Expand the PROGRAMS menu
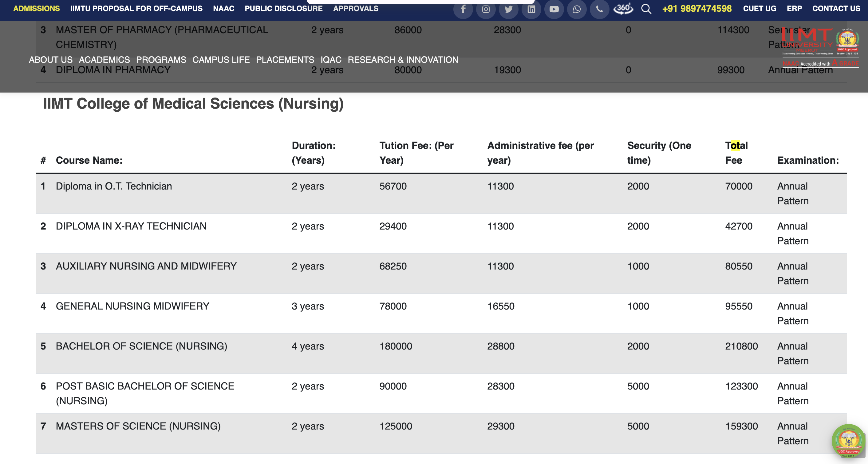 pos(161,60)
